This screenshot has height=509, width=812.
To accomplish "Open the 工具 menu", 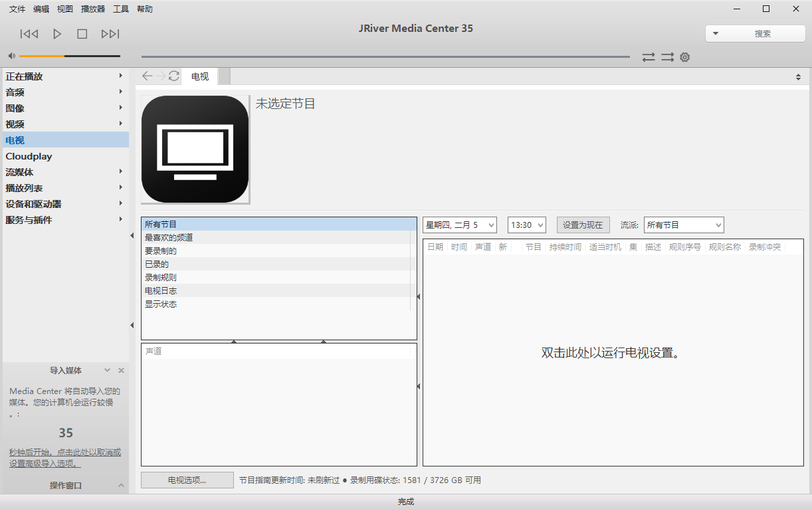I will [120, 9].
